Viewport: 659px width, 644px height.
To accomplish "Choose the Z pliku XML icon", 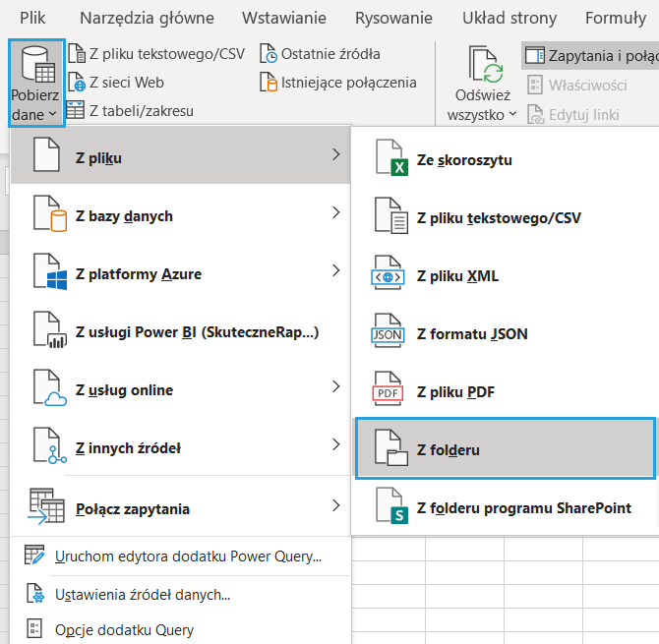I will click(390, 275).
